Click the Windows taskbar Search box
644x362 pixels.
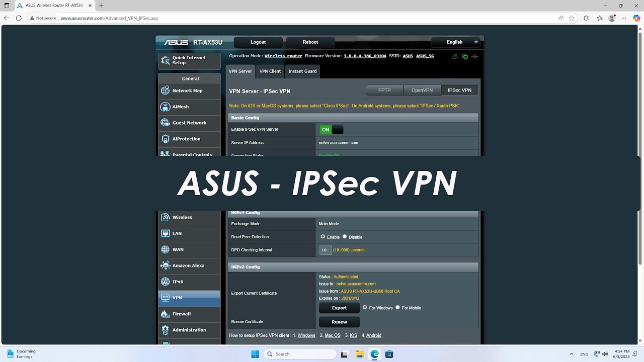coord(300,354)
